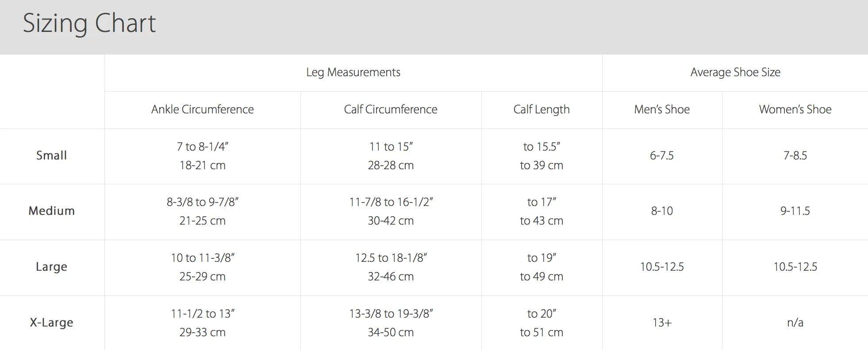Click the Large row label
The image size is (868, 350).
pyautogui.click(x=51, y=267)
